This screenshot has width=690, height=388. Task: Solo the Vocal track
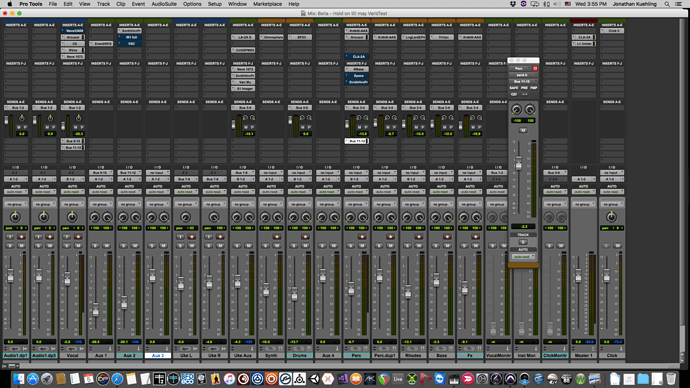[66, 245]
